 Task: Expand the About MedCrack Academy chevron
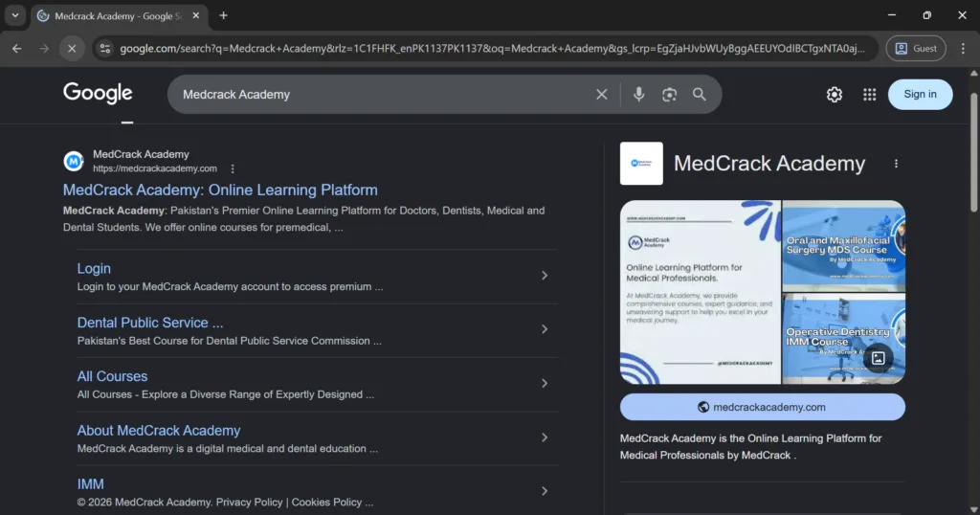tap(545, 437)
